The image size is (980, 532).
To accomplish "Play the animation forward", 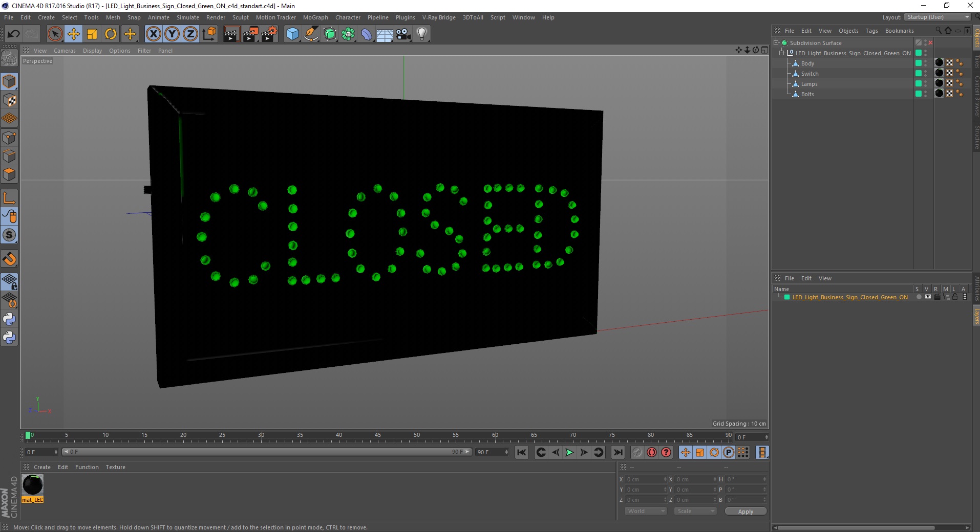I will click(x=569, y=452).
